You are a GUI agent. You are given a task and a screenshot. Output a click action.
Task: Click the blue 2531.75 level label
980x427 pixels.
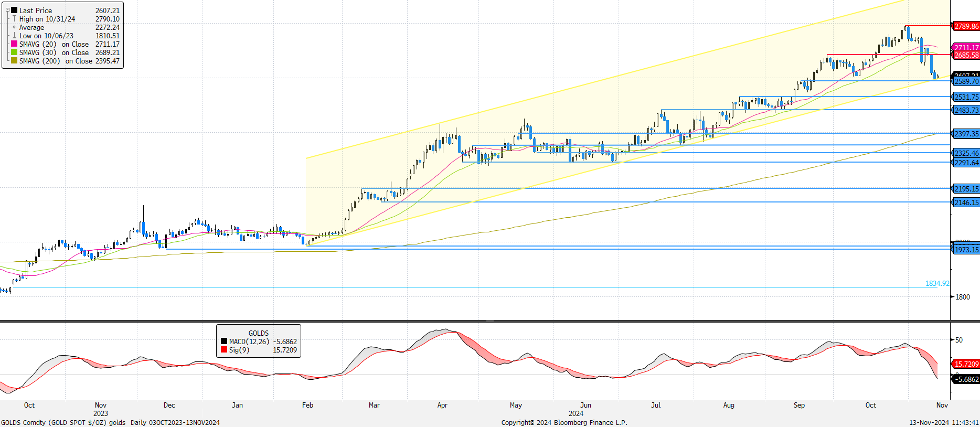coord(966,97)
